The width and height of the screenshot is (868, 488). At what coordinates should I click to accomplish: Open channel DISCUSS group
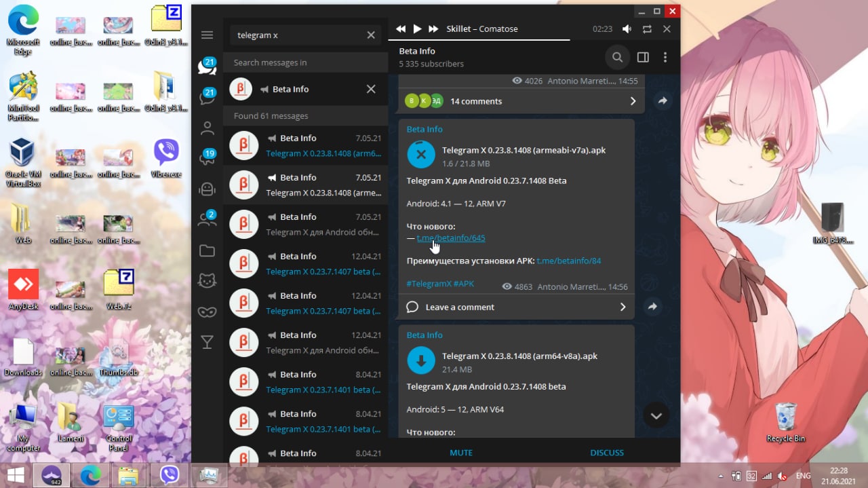click(x=607, y=453)
